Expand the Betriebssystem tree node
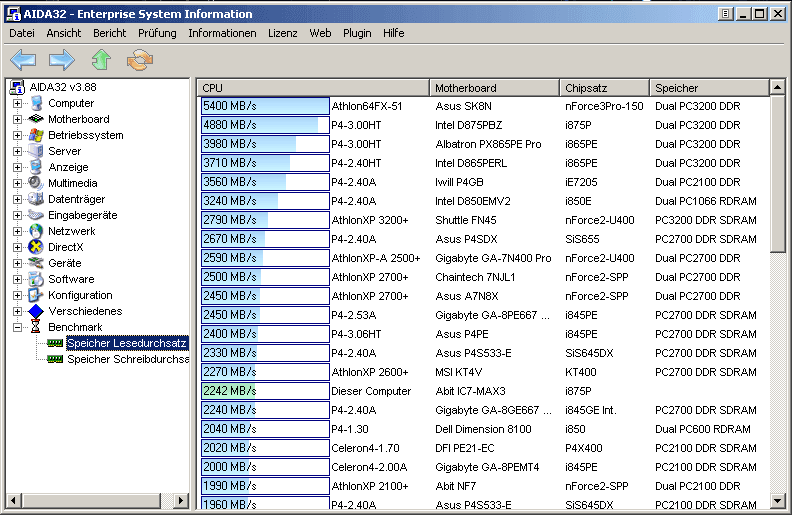This screenshot has width=792, height=515. click(x=17, y=135)
